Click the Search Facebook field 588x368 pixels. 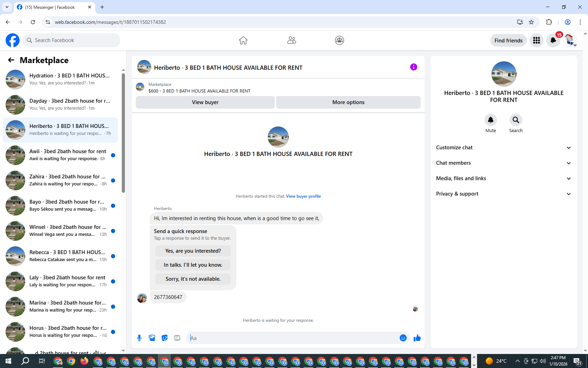pyautogui.click(x=71, y=40)
